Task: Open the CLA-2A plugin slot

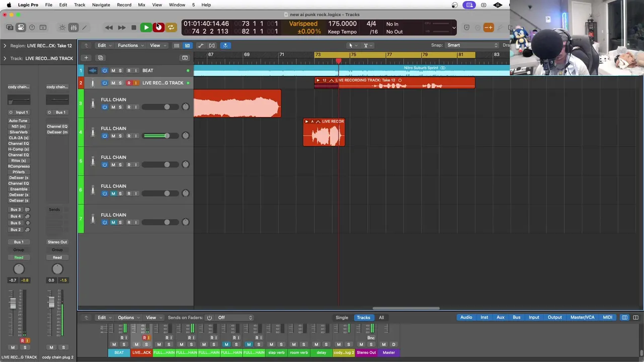Action: (x=18, y=138)
